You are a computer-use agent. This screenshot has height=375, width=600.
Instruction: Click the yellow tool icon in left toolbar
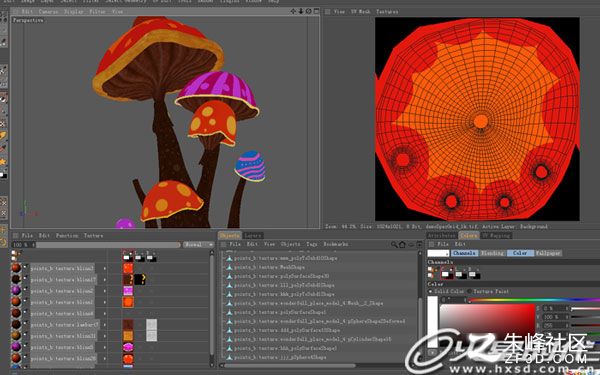[3, 136]
